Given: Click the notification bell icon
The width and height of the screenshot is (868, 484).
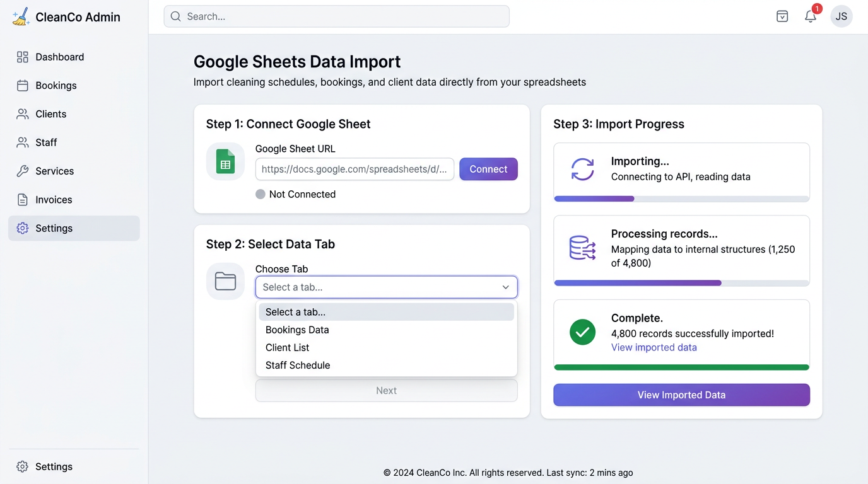Looking at the screenshot, I should pos(811,16).
